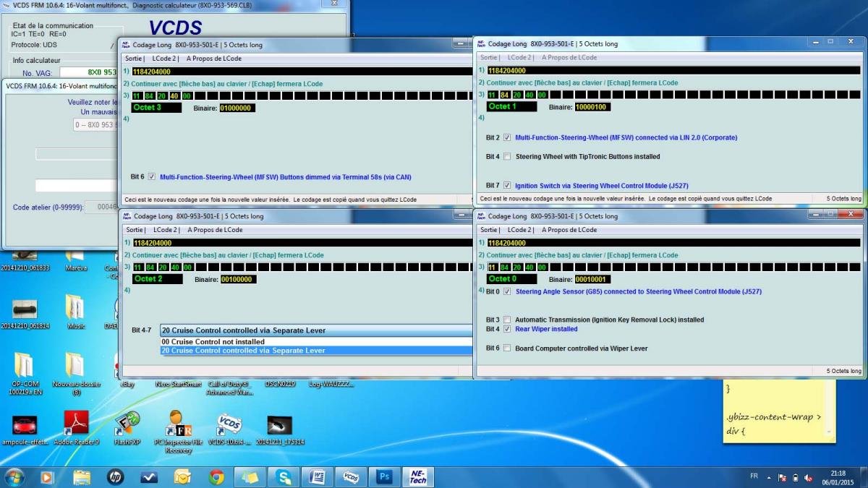Click the battery icon in system tray
The image size is (868, 488).
pyautogui.click(x=796, y=478)
